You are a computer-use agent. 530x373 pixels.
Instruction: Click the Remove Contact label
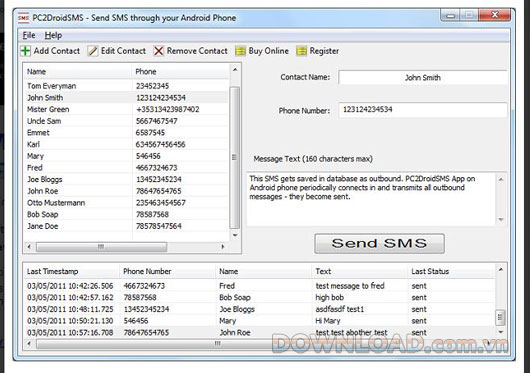pyautogui.click(x=197, y=51)
